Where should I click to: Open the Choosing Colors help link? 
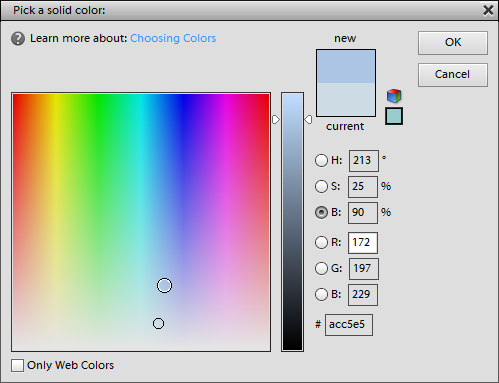[x=173, y=38]
